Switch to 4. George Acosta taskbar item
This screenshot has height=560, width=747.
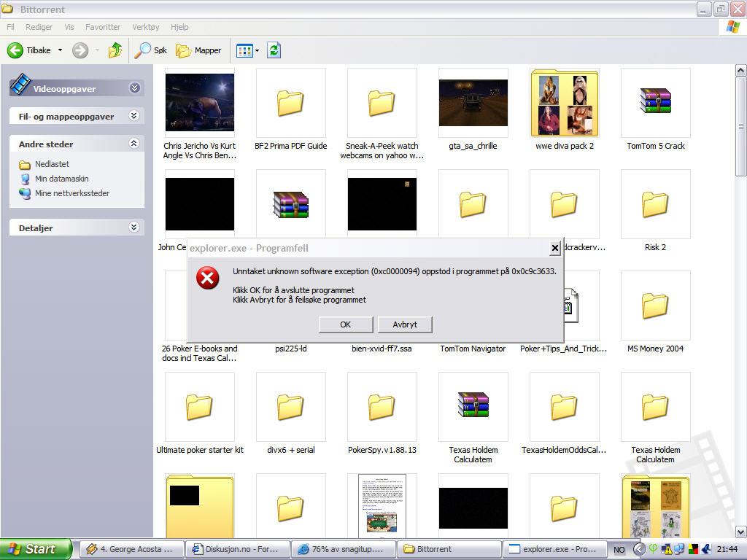[x=131, y=549]
